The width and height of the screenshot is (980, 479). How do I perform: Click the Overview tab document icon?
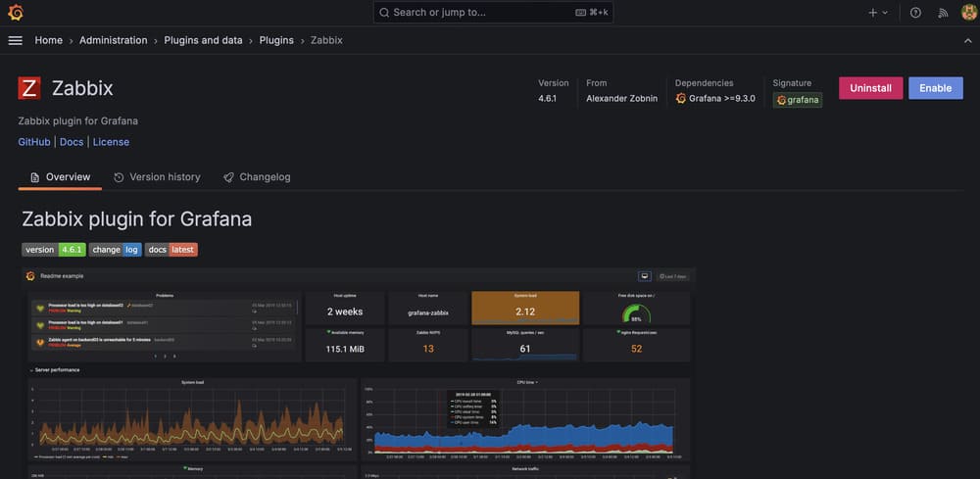tap(35, 177)
